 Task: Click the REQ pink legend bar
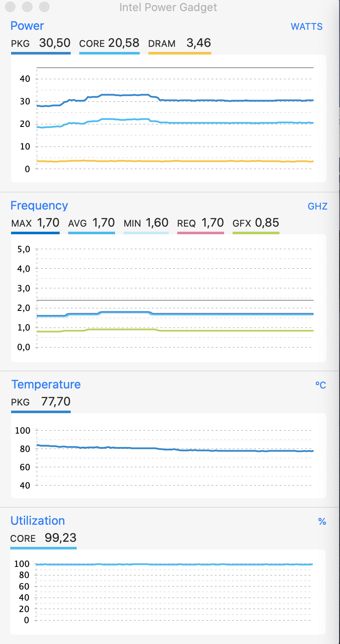pyautogui.click(x=200, y=233)
